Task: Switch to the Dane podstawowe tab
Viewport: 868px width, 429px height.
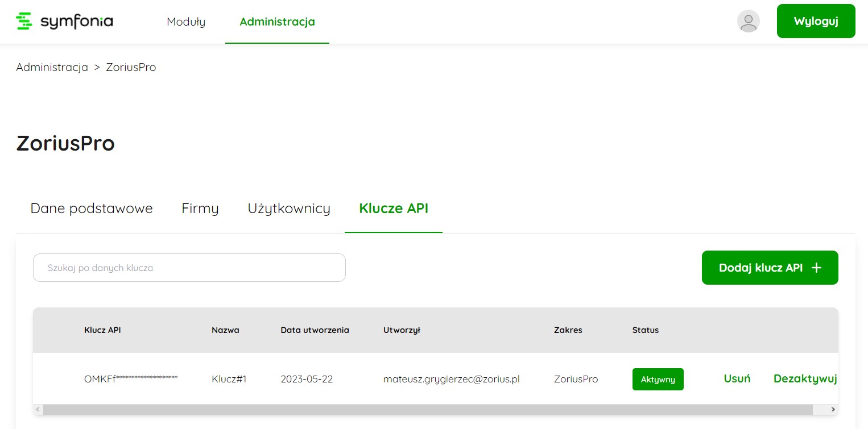Action: tap(92, 209)
